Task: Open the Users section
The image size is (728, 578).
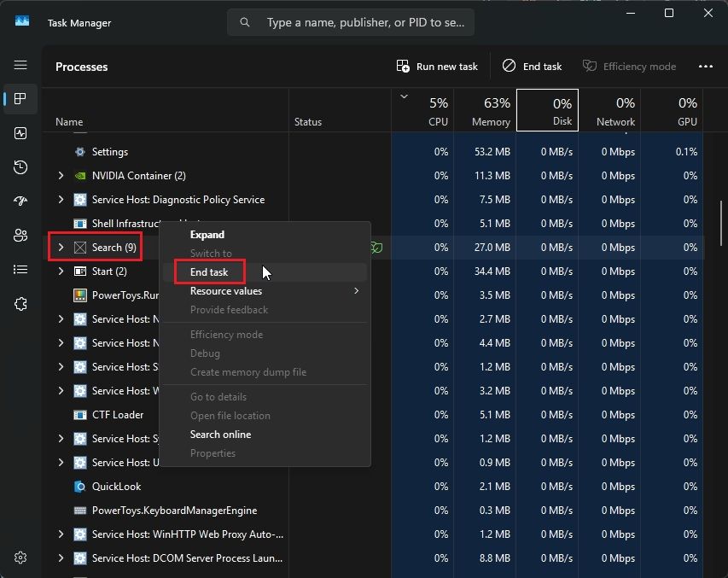Action: click(20, 236)
